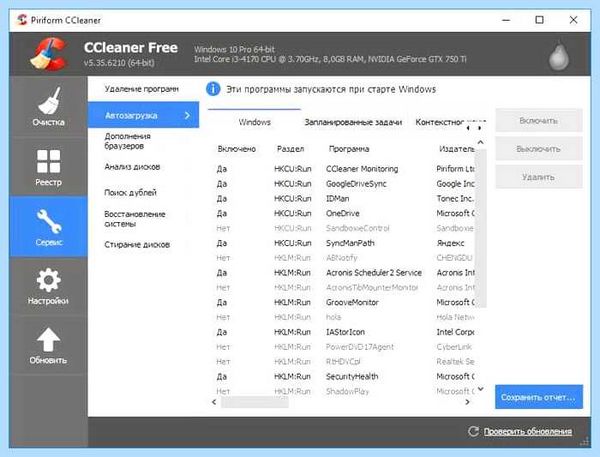
Task: Click the Яндекс publisher cell
Action: click(450, 243)
